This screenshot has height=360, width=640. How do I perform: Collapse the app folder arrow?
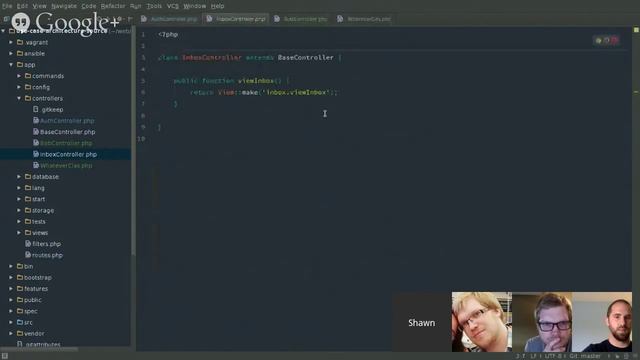[11, 64]
